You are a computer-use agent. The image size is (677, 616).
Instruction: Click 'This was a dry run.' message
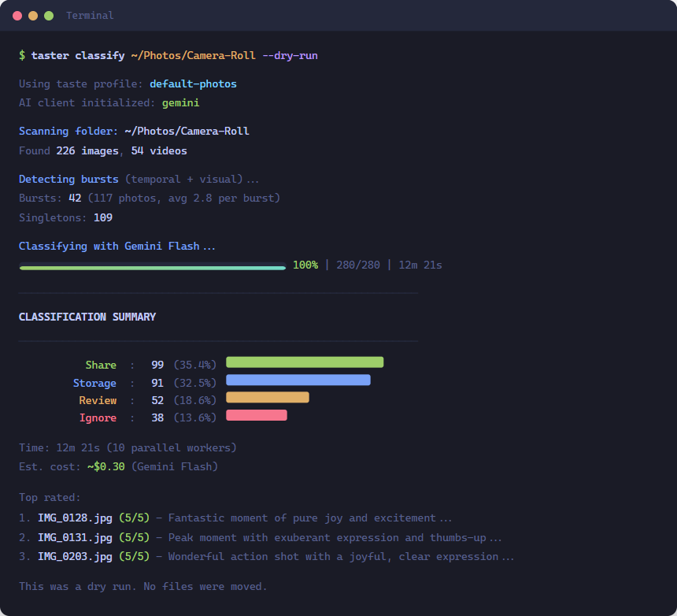[78, 587]
